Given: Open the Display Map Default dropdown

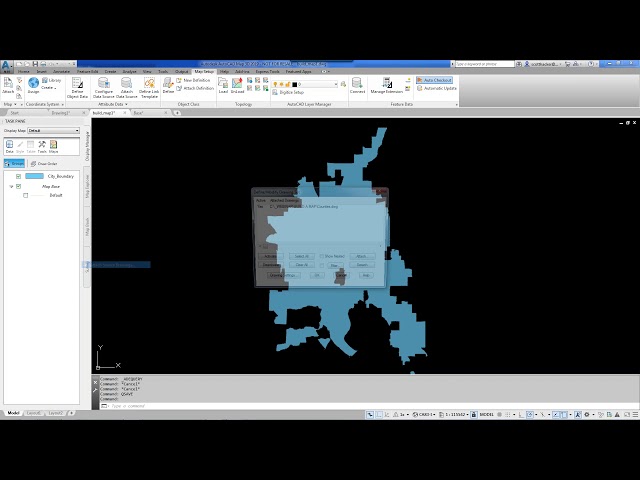Looking at the screenshot, I should point(53,131).
